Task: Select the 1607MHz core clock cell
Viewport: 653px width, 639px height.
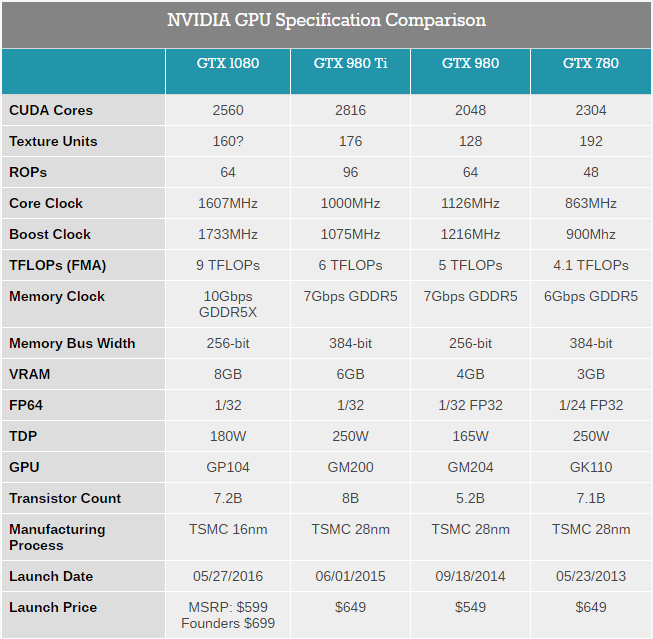Action: (228, 203)
